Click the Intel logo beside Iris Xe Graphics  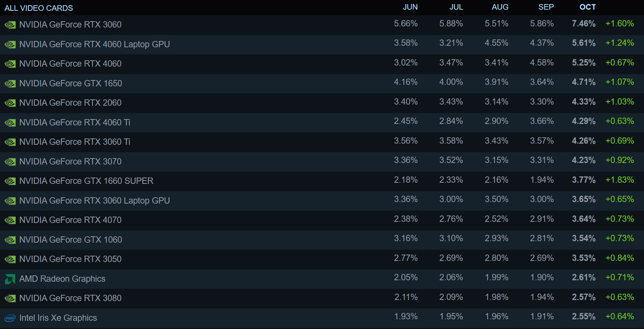point(10,318)
